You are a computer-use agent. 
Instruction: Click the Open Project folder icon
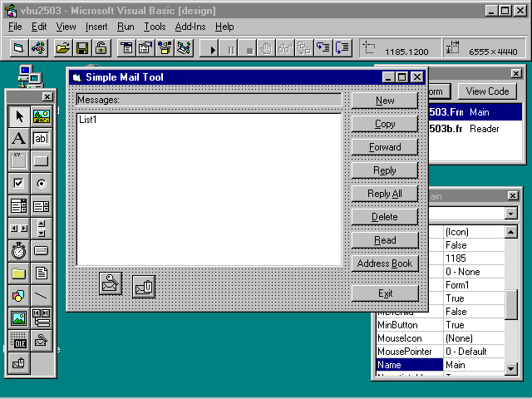click(x=62, y=48)
